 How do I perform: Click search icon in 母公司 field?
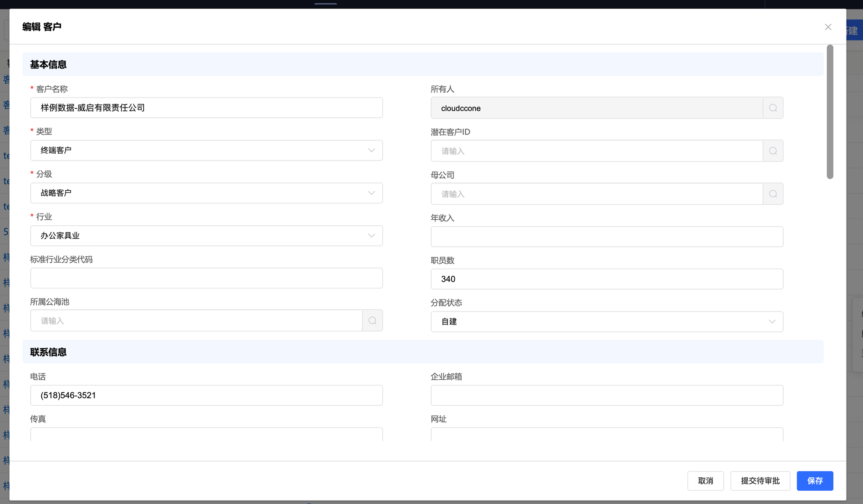point(773,194)
